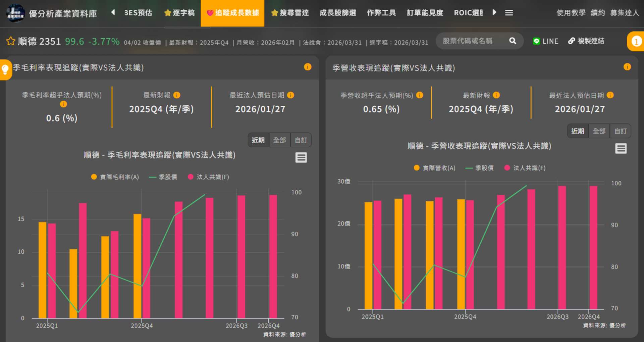This screenshot has width=644, height=342.
Task: Toggle 季股價 legend line in gross margin chart
Action: (163, 177)
